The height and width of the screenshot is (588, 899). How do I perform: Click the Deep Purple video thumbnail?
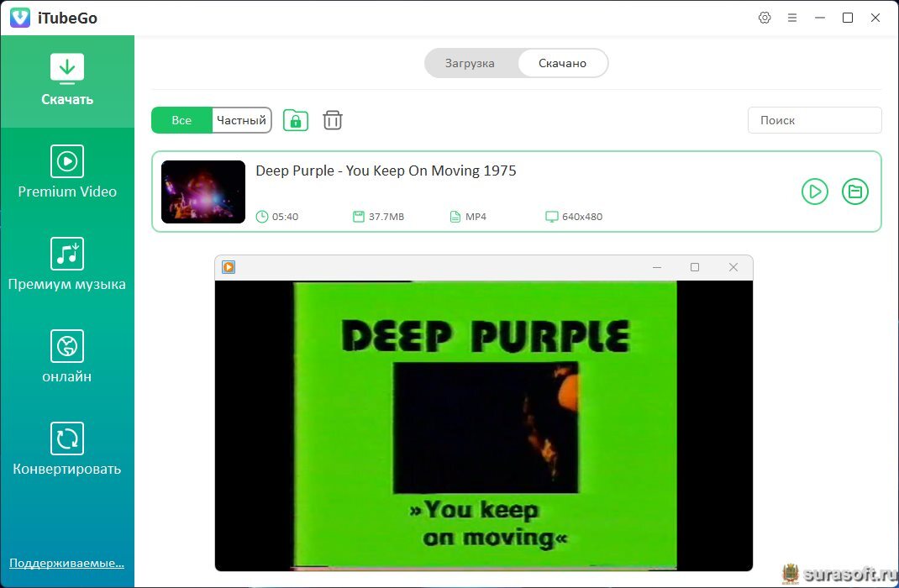(x=203, y=192)
